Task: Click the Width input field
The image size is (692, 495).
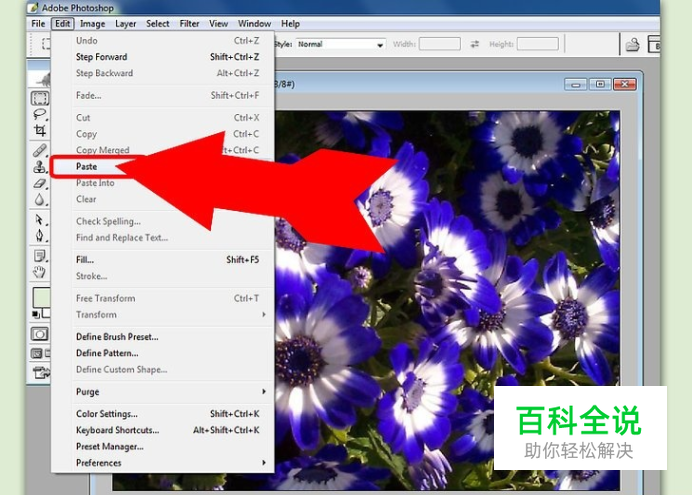Action: coord(440,44)
